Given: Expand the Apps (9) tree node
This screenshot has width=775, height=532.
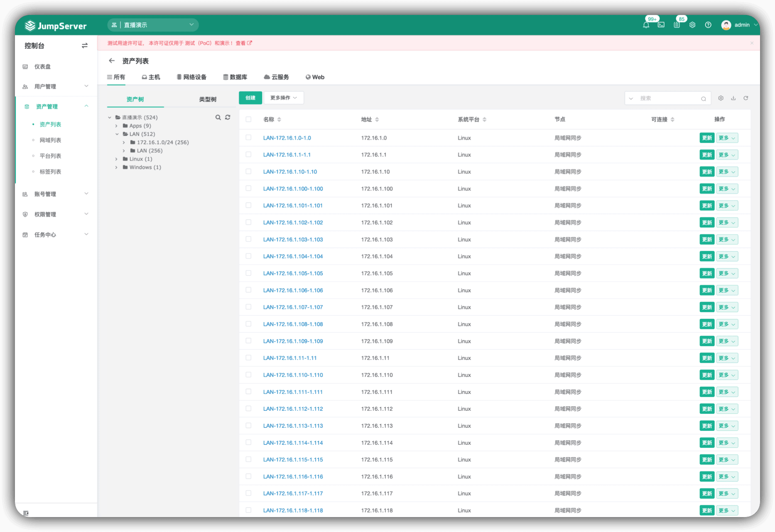Looking at the screenshot, I should click(116, 126).
